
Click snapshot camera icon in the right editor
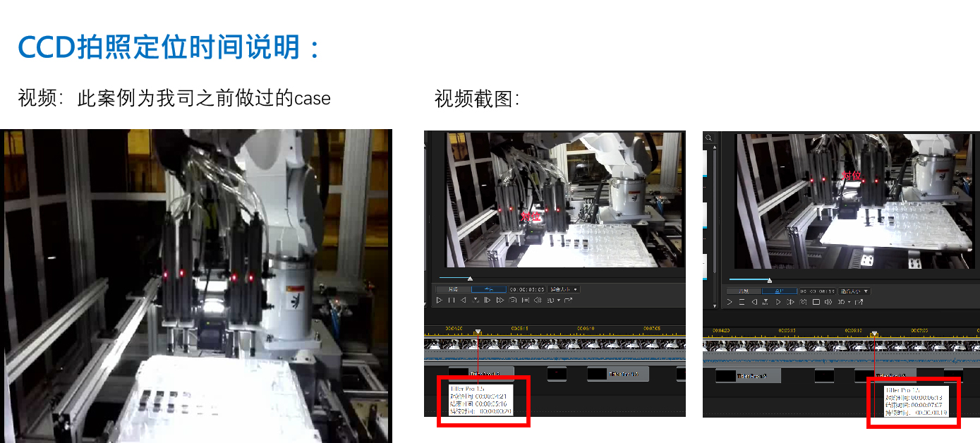(x=803, y=302)
